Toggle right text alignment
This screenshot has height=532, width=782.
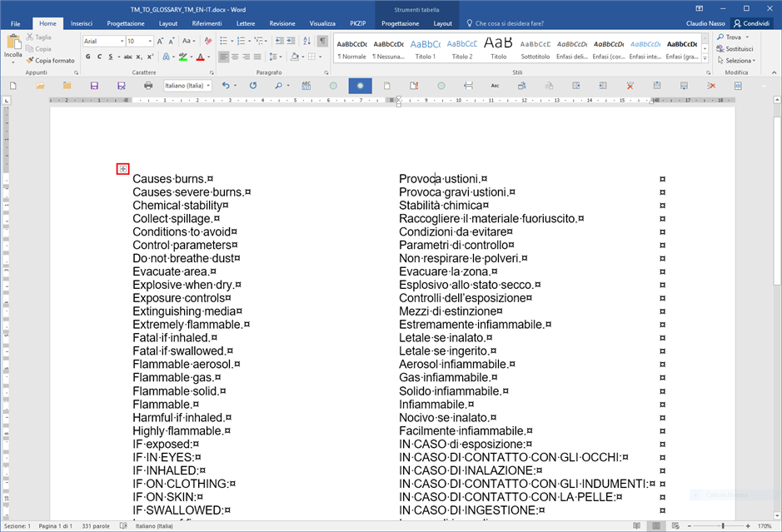click(246, 57)
